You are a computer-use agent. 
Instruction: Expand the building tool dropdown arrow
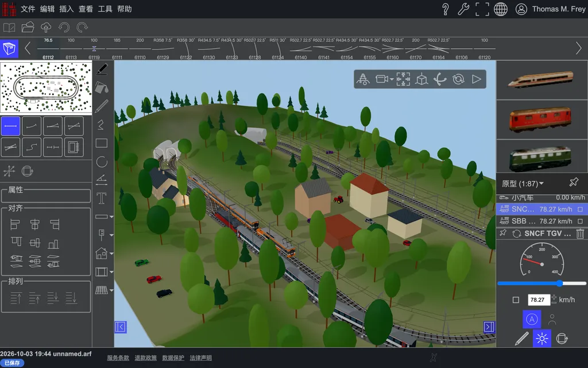pos(111,254)
